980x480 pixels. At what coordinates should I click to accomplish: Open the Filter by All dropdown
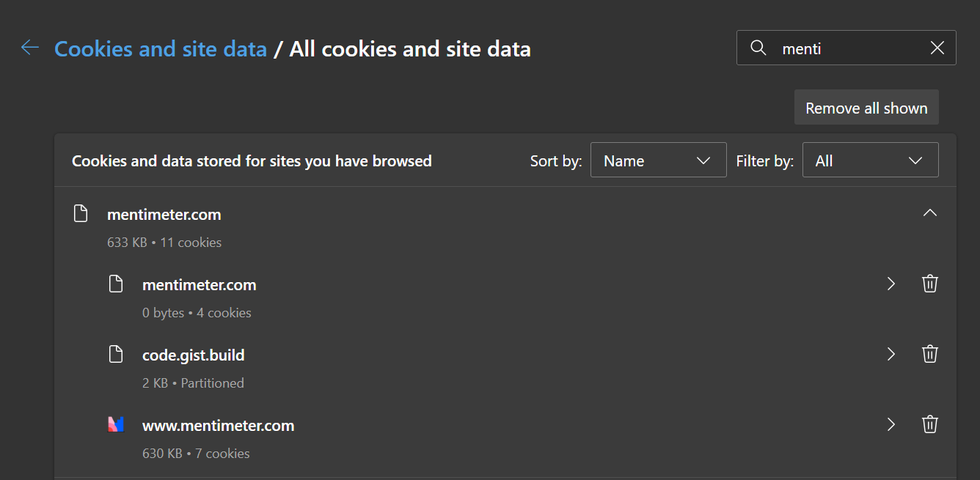coord(871,160)
